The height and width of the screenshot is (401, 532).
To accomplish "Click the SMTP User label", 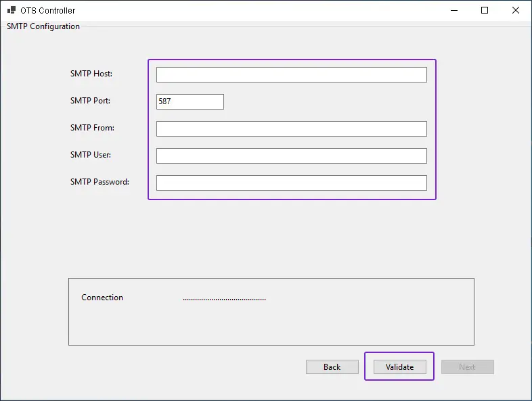I will coord(91,155).
